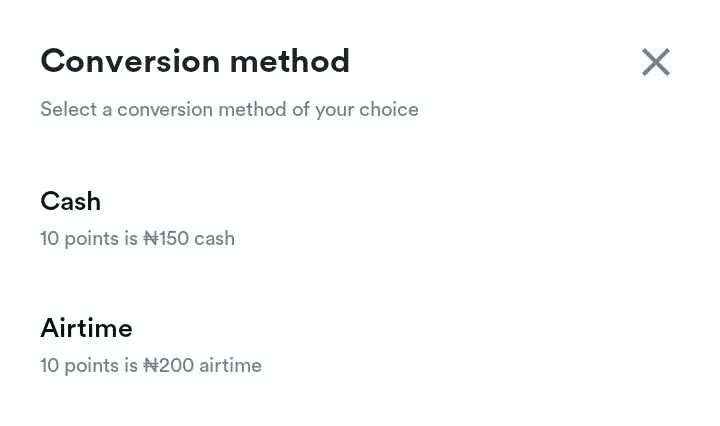Tap the Cash option title
Screen dimensions: 720x426
71,202
